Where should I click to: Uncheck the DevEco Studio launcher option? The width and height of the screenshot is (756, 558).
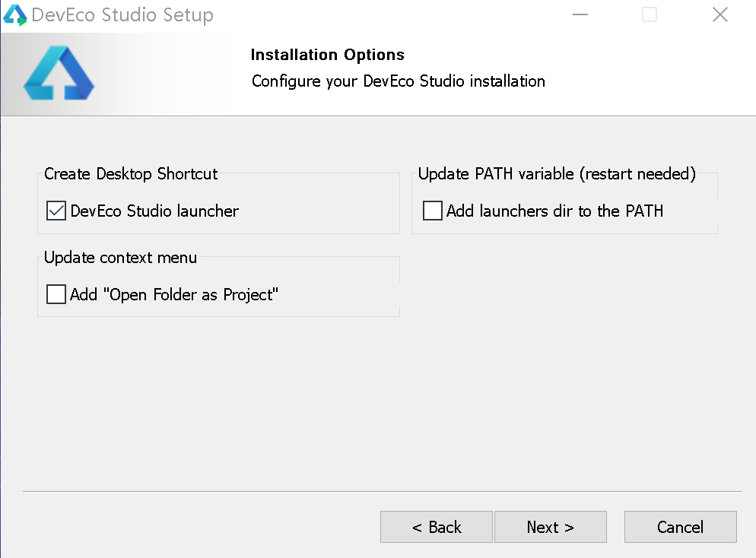pyautogui.click(x=55, y=211)
